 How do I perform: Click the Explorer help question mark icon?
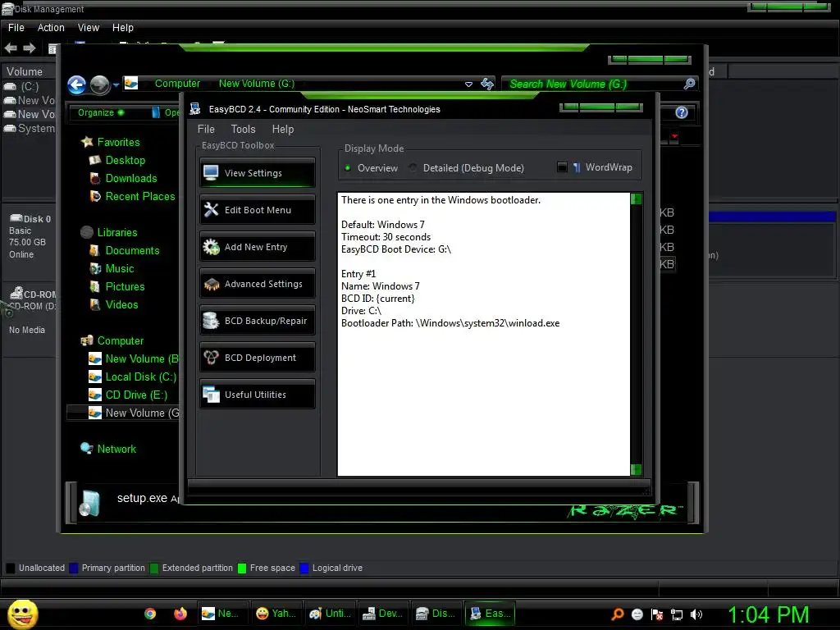[x=682, y=112]
